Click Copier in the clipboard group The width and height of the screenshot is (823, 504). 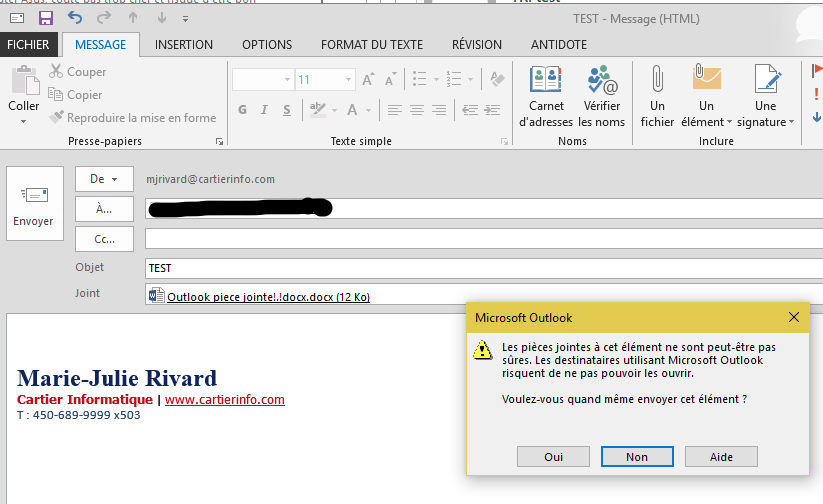[75, 94]
